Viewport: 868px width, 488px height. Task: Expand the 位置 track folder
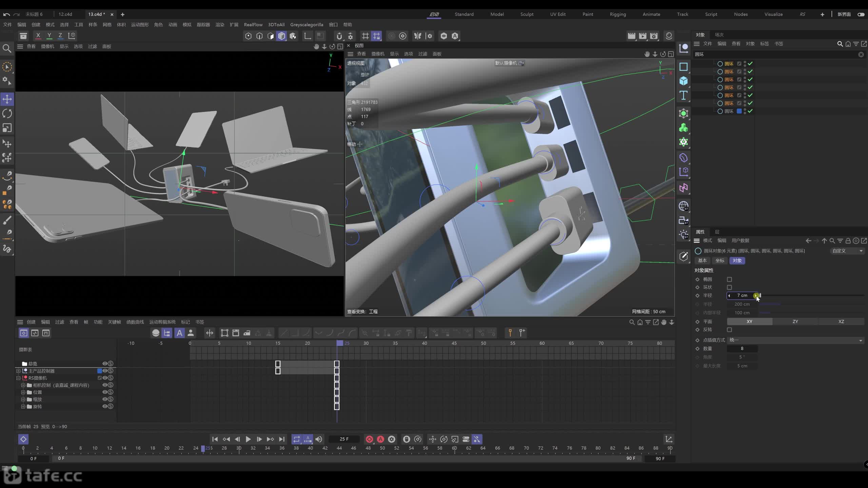[23, 392]
